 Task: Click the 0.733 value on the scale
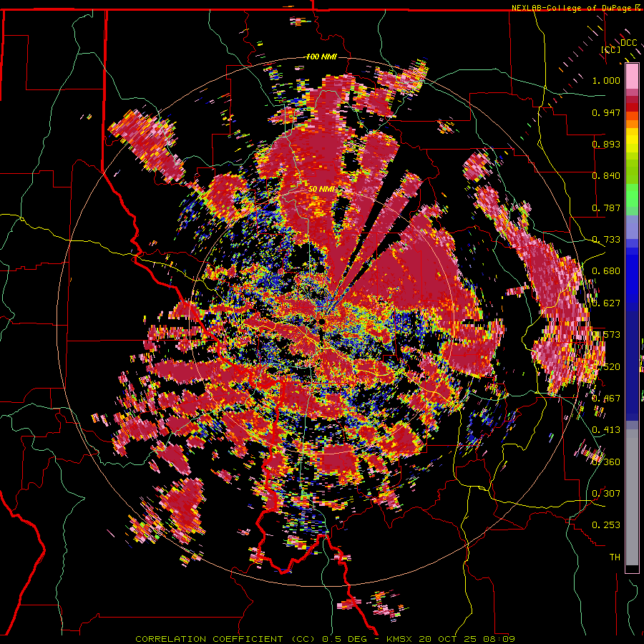tap(606, 240)
